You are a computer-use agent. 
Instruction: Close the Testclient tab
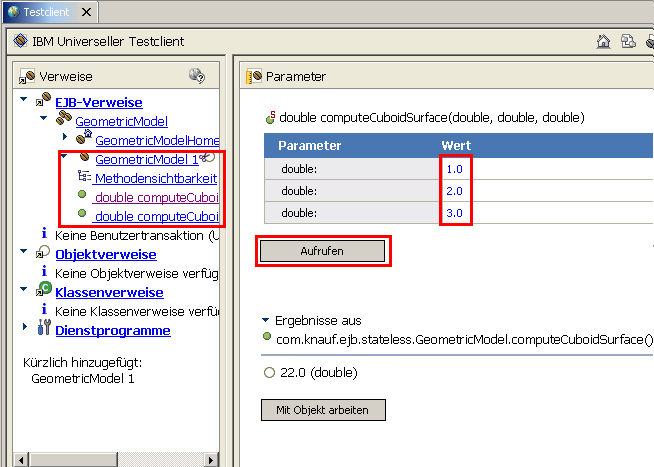[x=84, y=12]
